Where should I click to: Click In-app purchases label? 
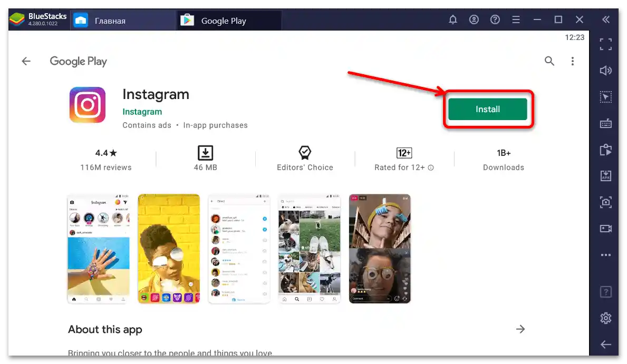coord(215,125)
